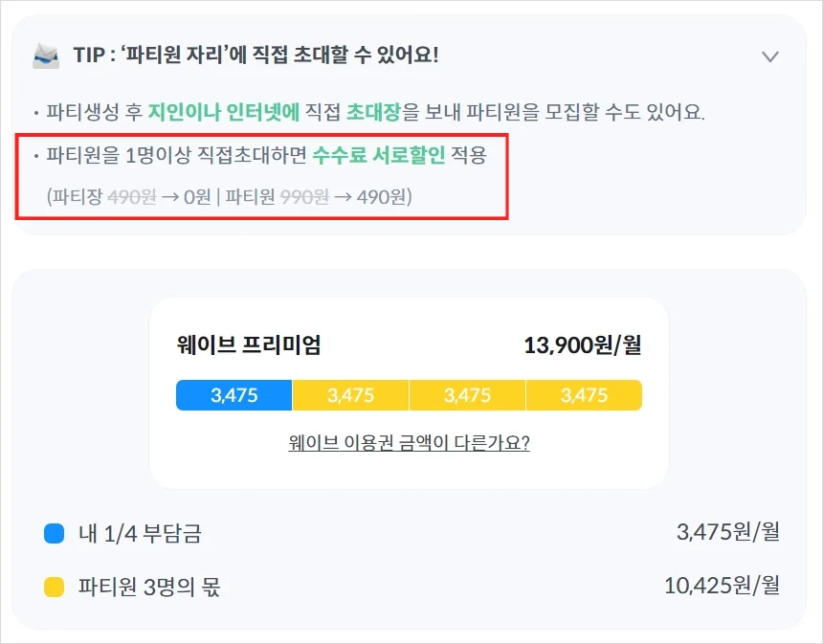Open 웨이브 이용권 금액이 다른가요 link

tap(409, 443)
